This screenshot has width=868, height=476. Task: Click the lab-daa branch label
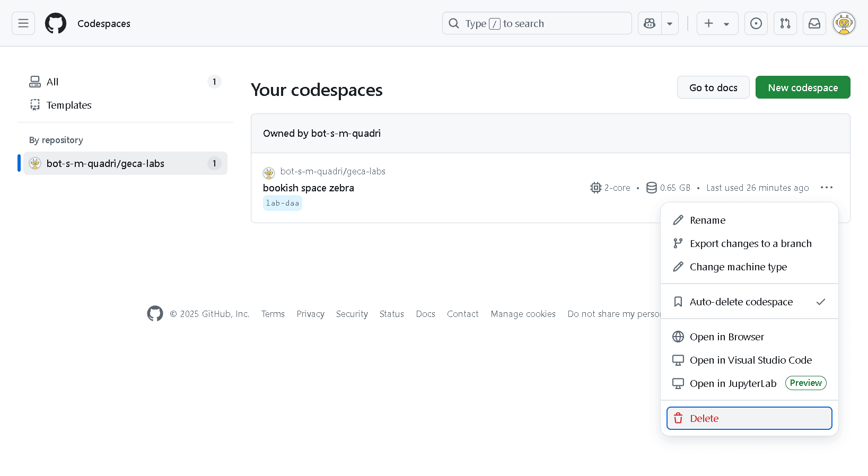point(283,203)
